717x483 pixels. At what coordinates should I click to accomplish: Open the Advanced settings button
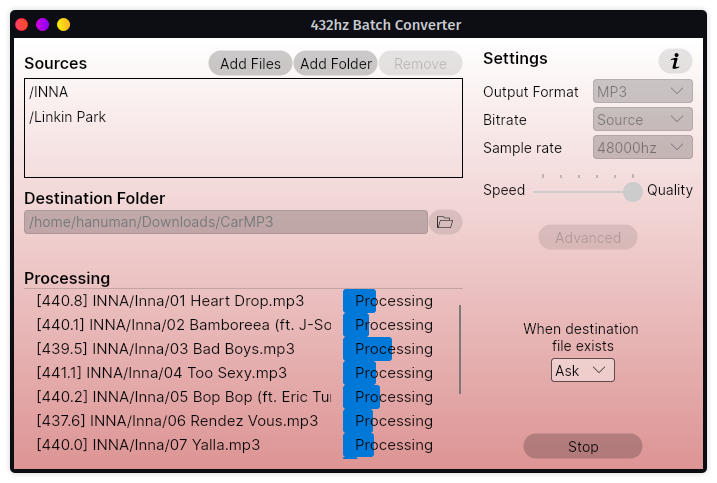(x=588, y=237)
